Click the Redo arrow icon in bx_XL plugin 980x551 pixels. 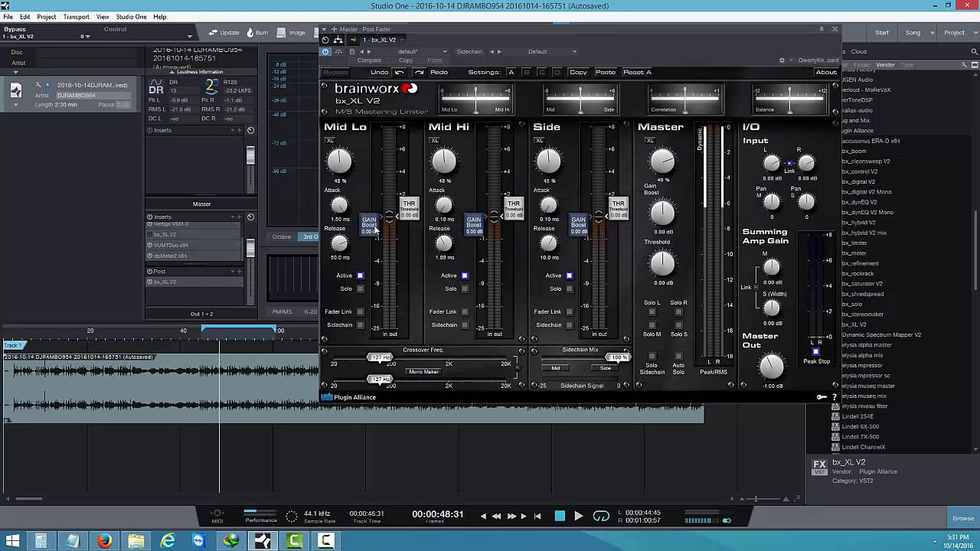tap(419, 72)
